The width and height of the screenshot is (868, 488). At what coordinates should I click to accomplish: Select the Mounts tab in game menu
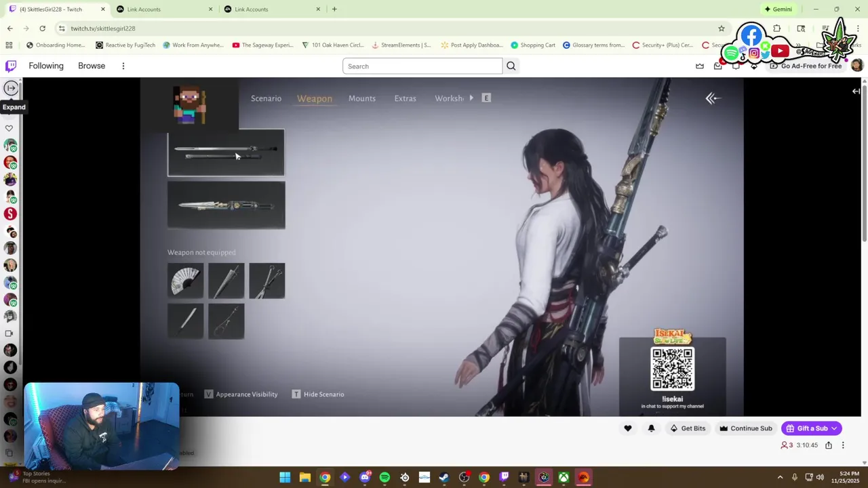tap(362, 98)
